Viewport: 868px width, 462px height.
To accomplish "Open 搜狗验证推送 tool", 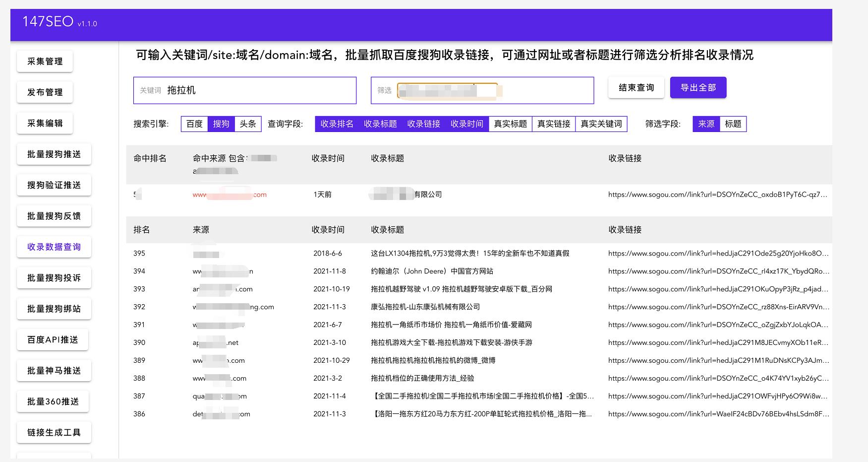I will click(54, 185).
